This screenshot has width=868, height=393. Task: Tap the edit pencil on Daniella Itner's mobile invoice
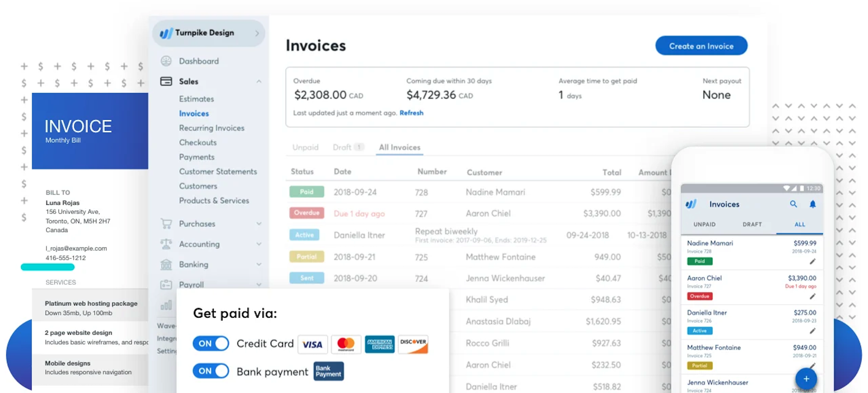tap(812, 331)
